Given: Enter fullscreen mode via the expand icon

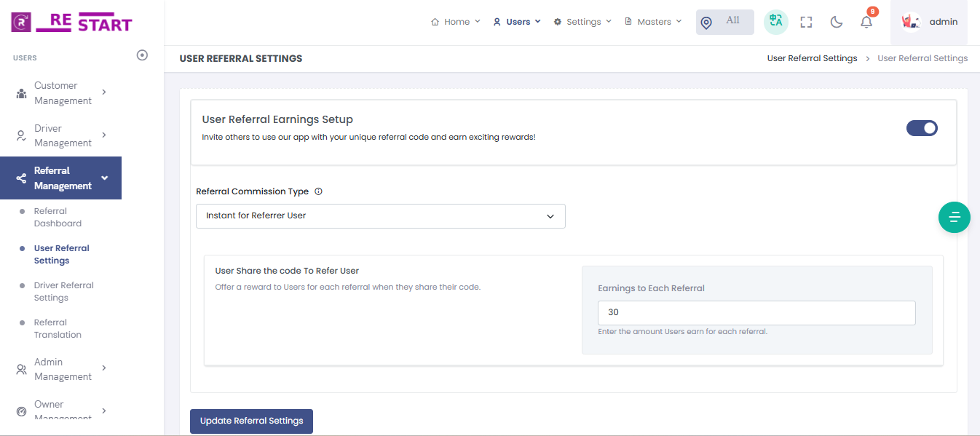Looking at the screenshot, I should [x=806, y=22].
